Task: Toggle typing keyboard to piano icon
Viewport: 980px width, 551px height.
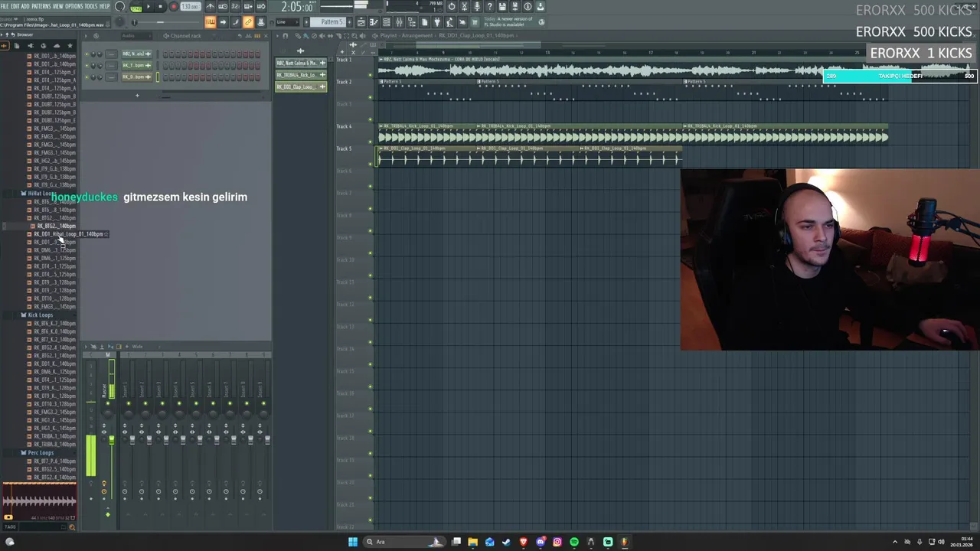Action: 210,21
